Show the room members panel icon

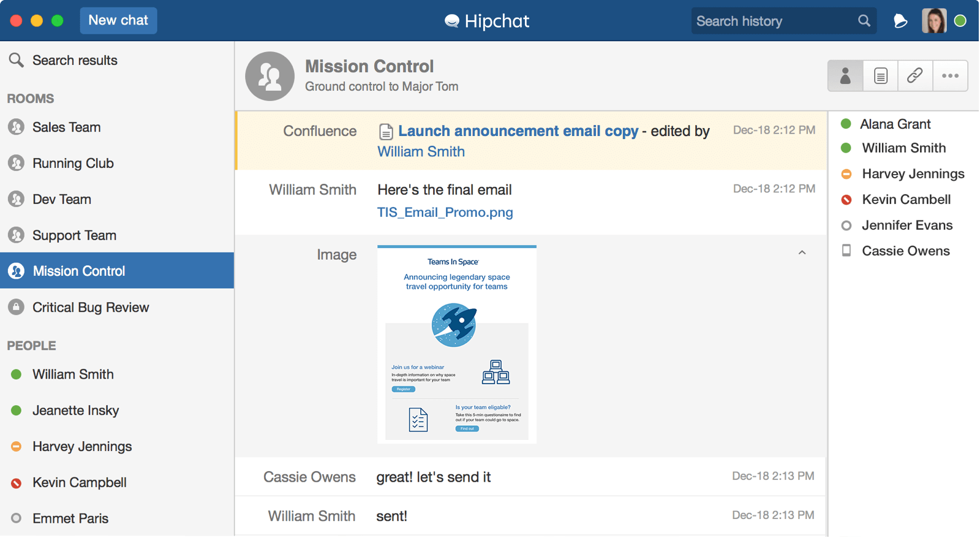click(846, 76)
